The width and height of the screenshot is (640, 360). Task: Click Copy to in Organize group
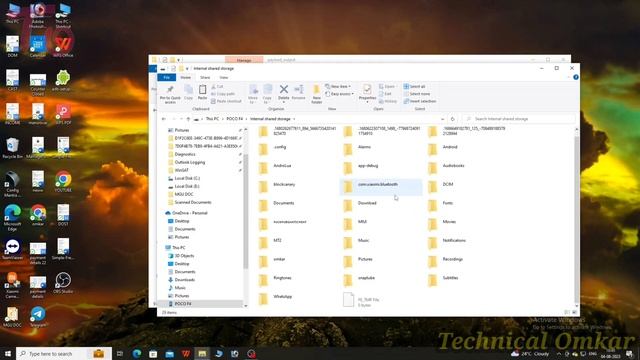pos(267,93)
